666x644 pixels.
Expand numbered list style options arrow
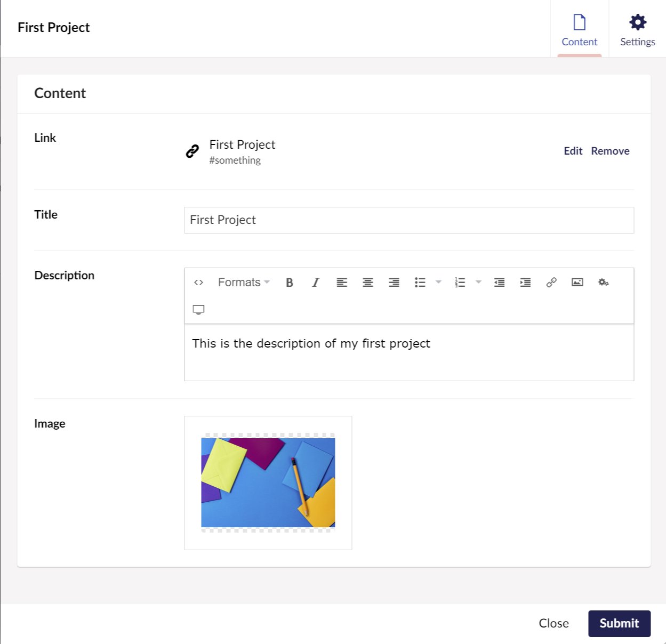pyautogui.click(x=478, y=283)
